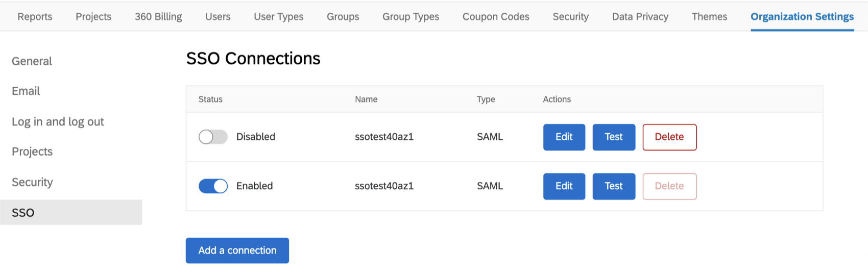Click Add a connection button
The height and width of the screenshot is (277, 868).
pyautogui.click(x=237, y=250)
